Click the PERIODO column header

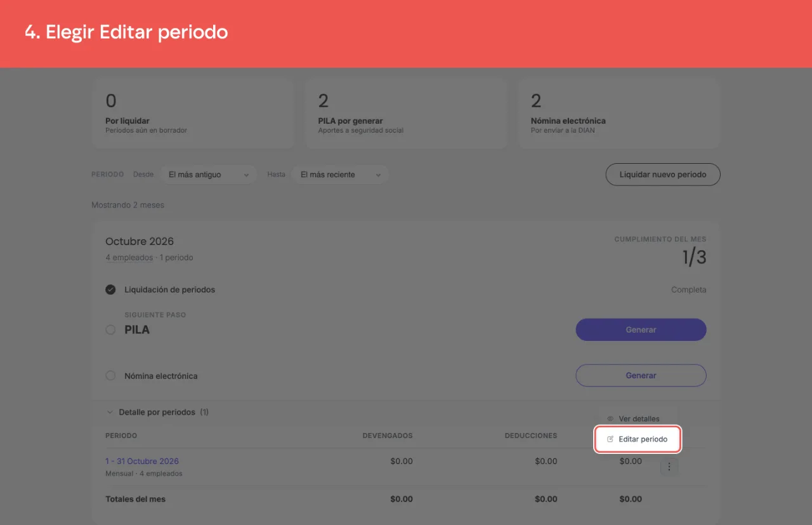[121, 435]
